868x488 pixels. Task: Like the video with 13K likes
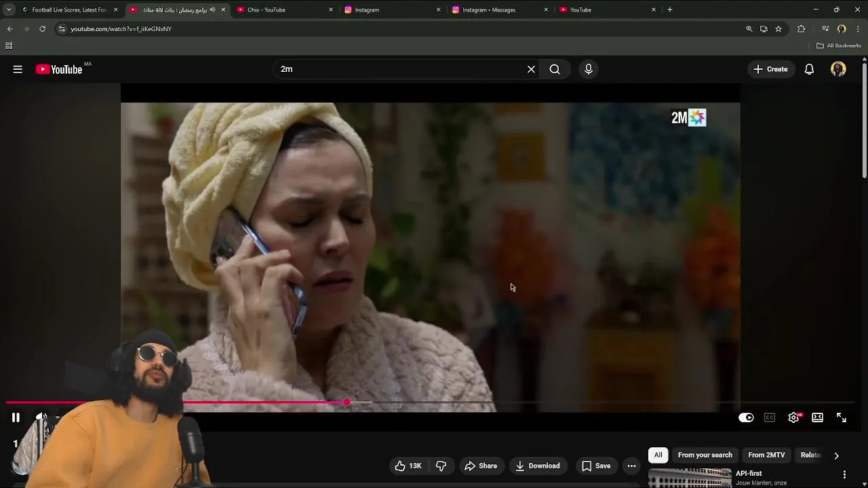click(x=409, y=466)
